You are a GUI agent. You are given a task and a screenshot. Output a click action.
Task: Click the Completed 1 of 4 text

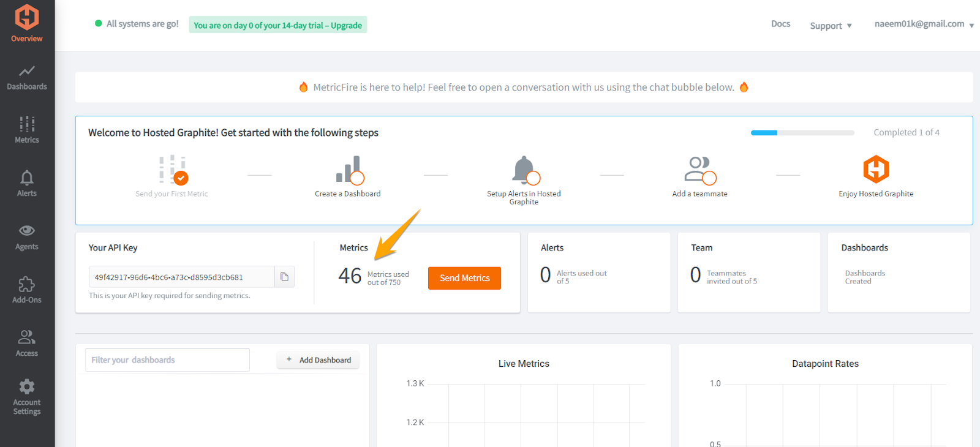point(907,132)
